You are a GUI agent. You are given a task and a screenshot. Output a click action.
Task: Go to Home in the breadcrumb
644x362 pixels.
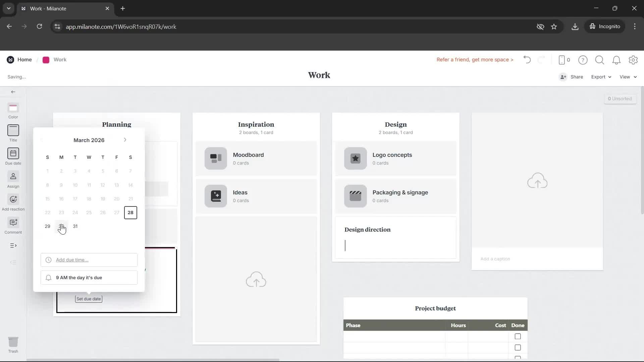(x=25, y=59)
